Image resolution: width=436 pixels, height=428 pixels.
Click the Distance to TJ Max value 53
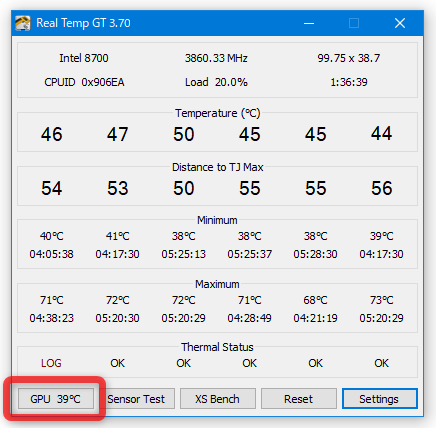118,188
